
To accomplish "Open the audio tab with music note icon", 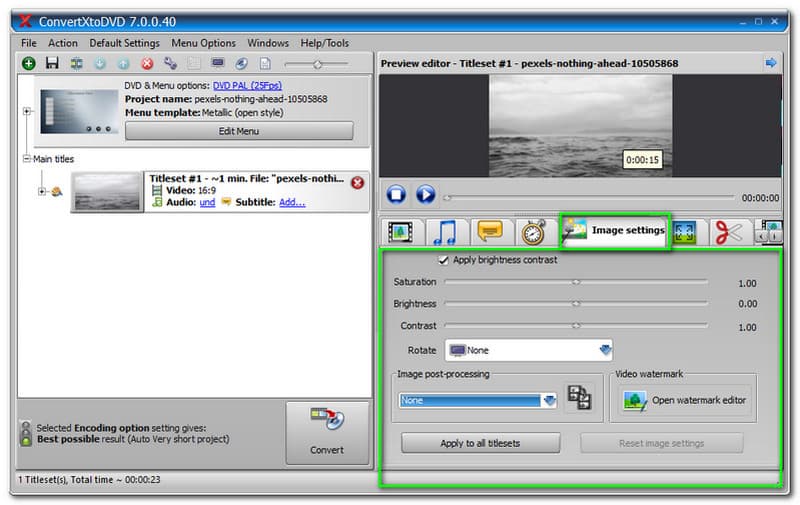I will tap(447, 232).
